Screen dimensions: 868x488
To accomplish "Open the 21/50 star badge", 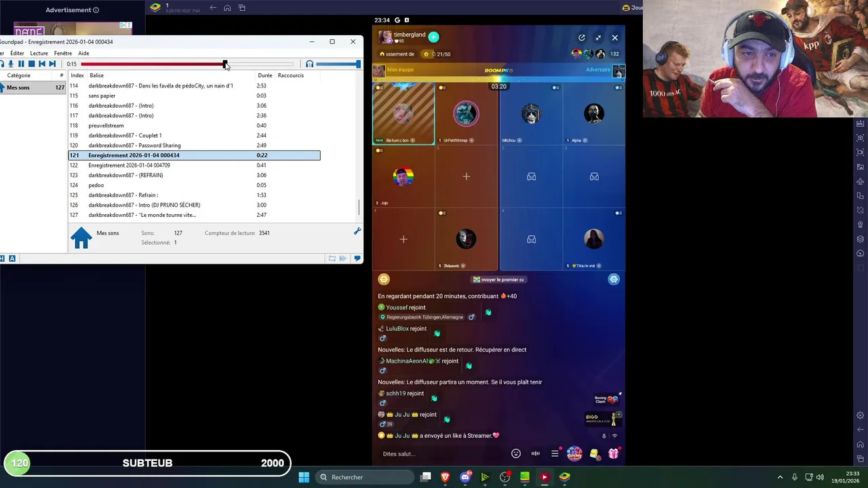I will (x=437, y=54).
